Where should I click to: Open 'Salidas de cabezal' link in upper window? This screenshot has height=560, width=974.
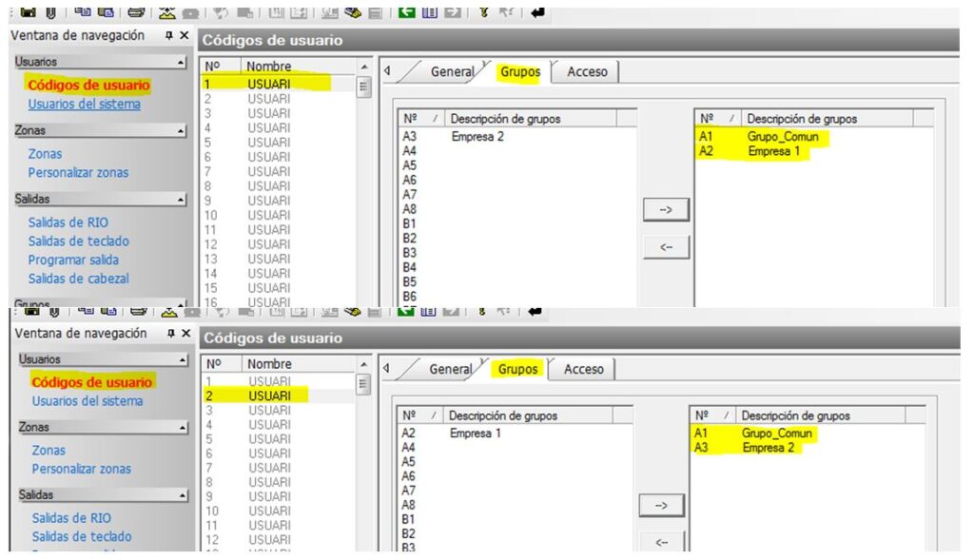point(78,279)
